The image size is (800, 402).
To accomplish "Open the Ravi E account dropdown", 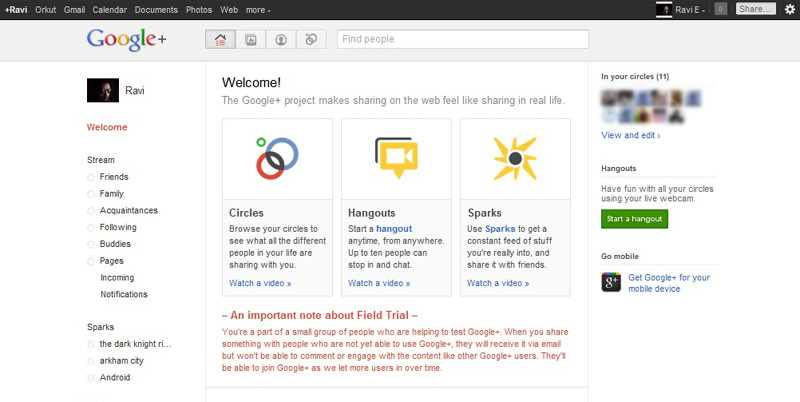I will coord(690,9).
